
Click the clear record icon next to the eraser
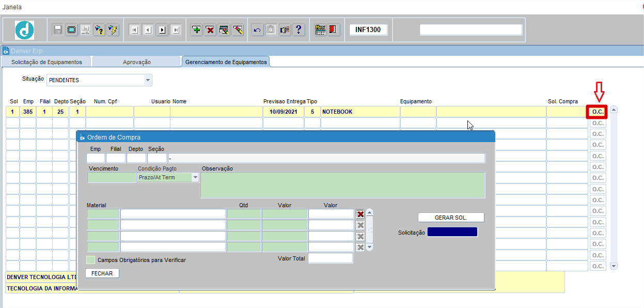[224, 29]
